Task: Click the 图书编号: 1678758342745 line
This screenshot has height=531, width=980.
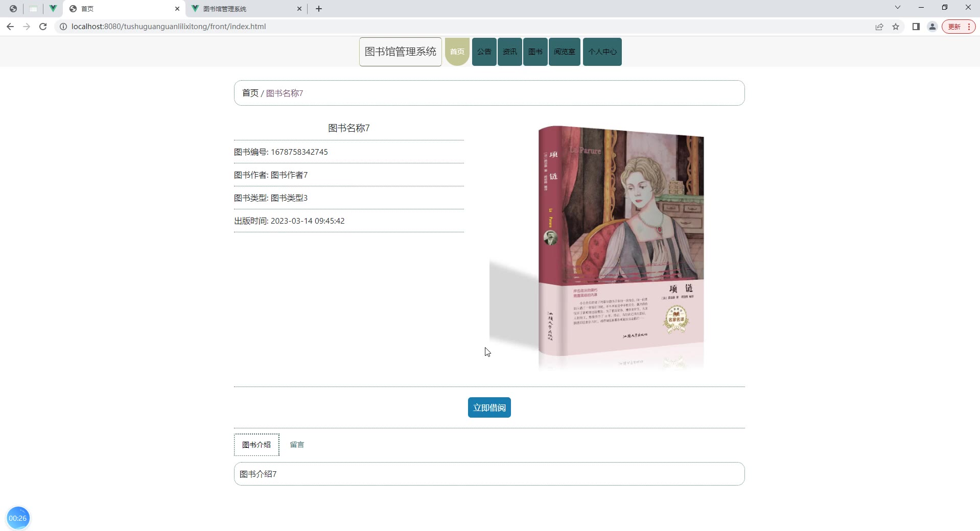Action: click(281, 152)
